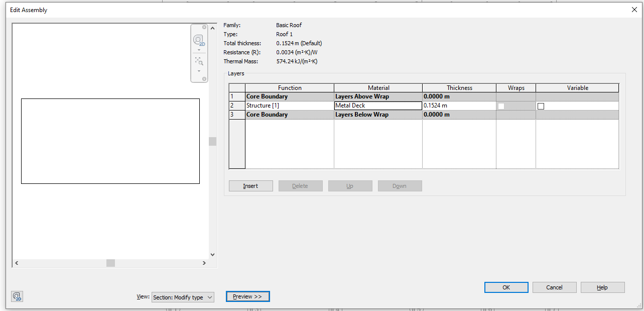Click the preview vertical scrollbar thumb
Viewport: 644px width, 311px height.
212,141
